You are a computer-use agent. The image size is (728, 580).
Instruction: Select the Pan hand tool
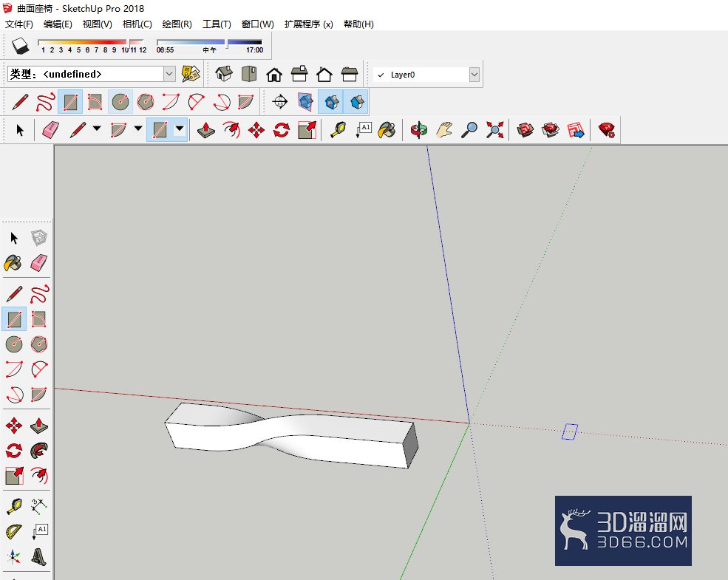coord(444,130)
